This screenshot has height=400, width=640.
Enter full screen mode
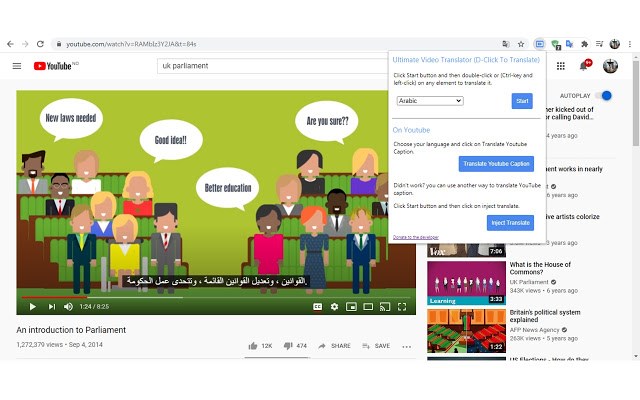tap(402, 307)
